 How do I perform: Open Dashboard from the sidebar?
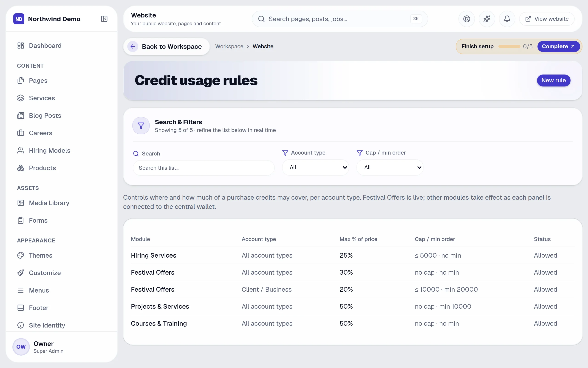(62, 46)
